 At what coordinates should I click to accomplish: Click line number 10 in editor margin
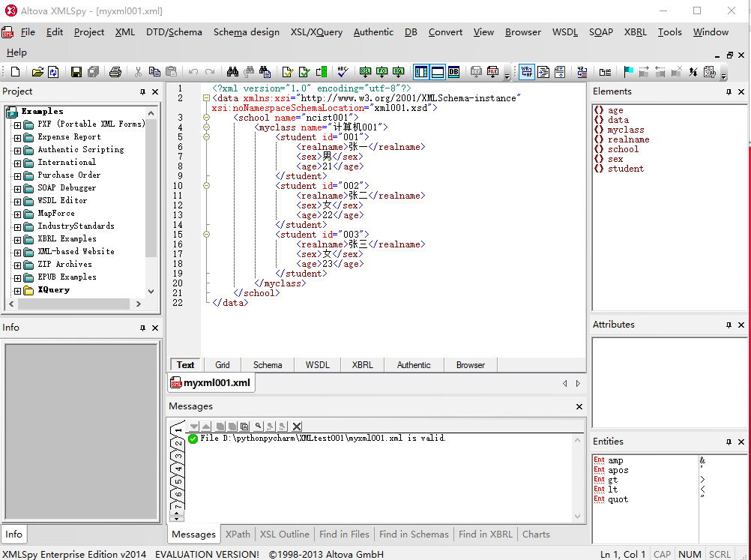point(178,186)
